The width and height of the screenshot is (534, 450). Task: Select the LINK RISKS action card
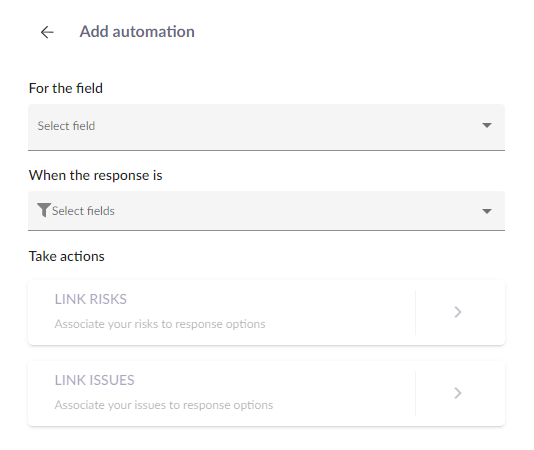(x=266, y=312)
